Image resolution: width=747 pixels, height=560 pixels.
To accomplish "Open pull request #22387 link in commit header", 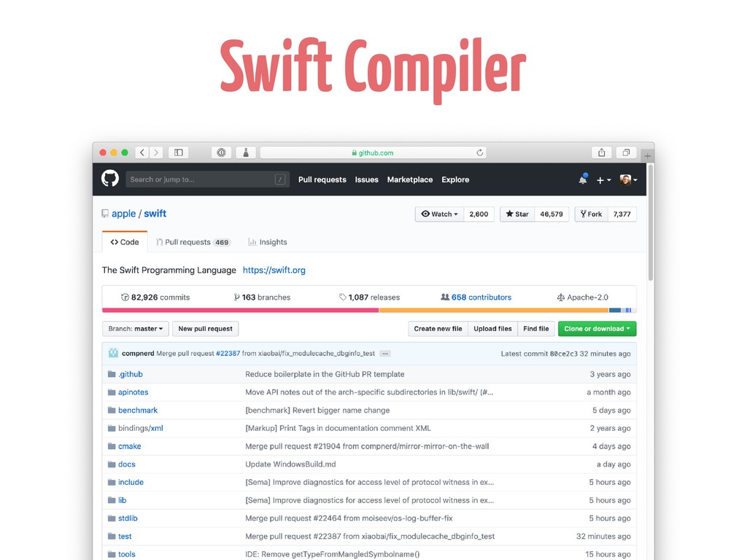I will 228,354.
